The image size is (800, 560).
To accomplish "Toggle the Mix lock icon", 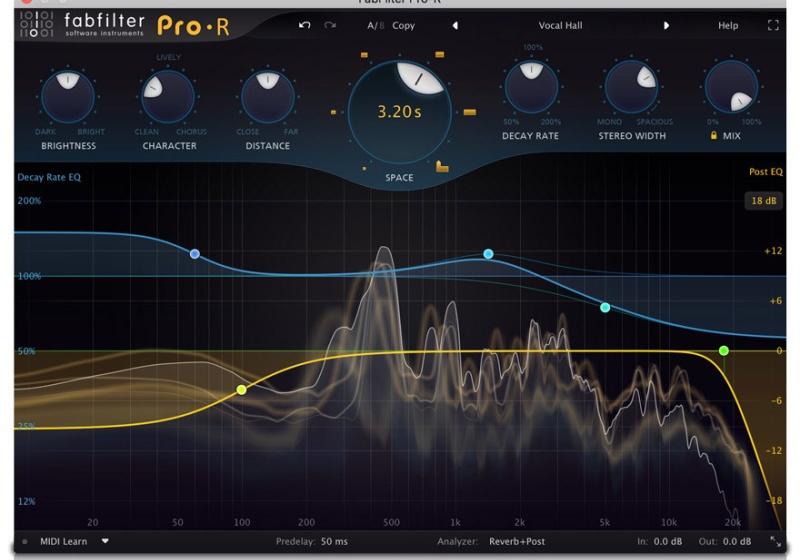I will click(x=714, y=135).
